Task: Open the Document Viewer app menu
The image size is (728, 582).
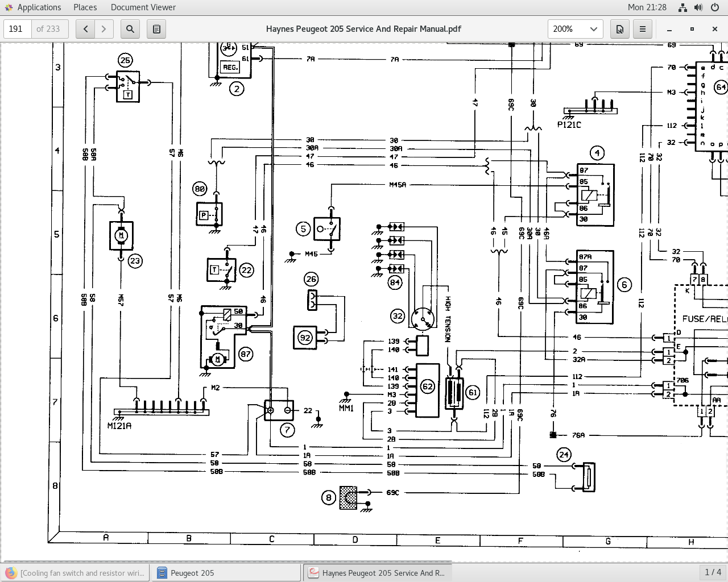Action: coord(143,7)
